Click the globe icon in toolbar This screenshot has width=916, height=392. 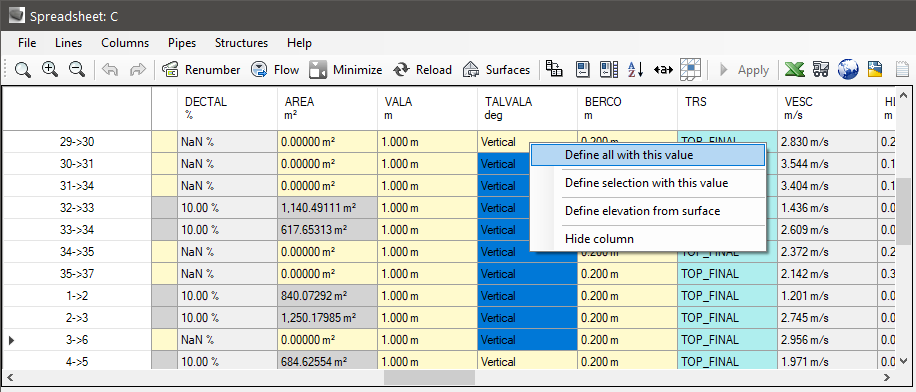point(848,70)
